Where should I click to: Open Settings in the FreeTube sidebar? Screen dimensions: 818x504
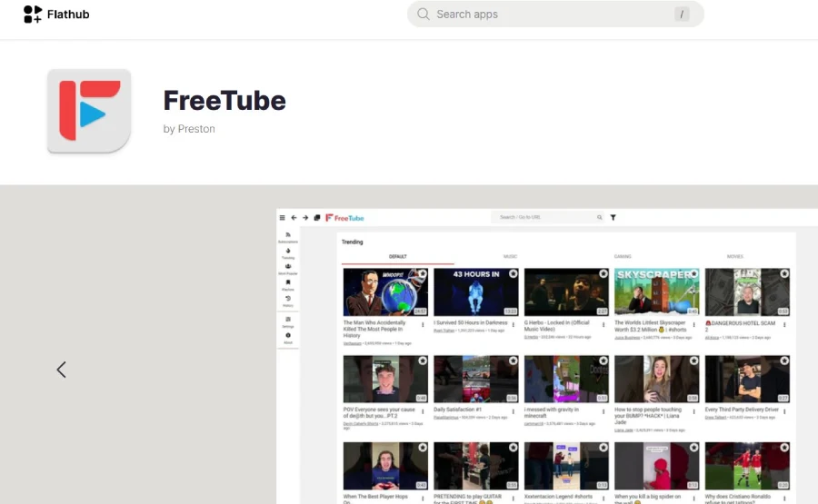click(288, 321)
